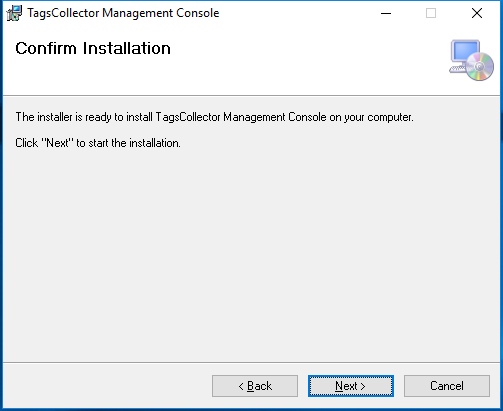503x411 pixels.
Task: Click the divider line below the header
Action: [x=251, y=96]
